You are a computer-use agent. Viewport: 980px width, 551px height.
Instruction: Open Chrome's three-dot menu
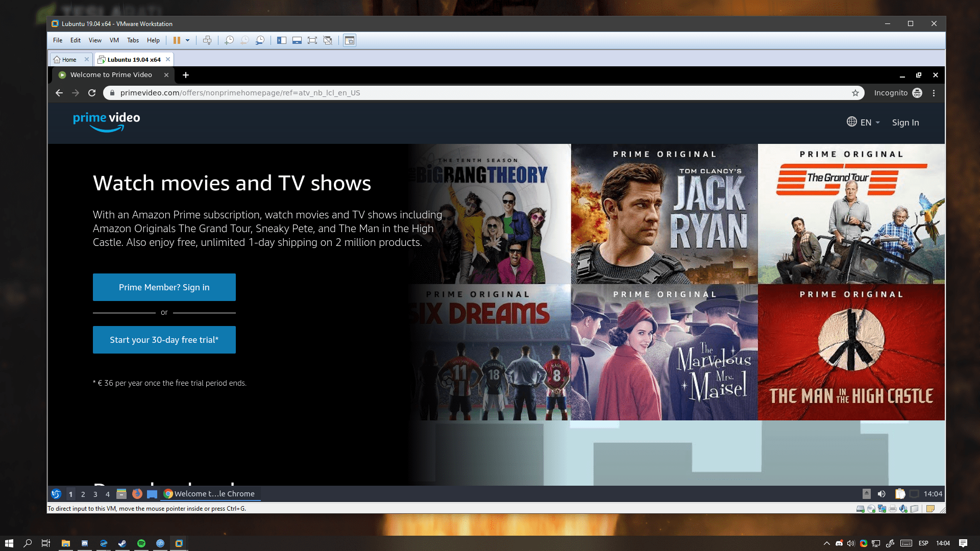[934, 93]
